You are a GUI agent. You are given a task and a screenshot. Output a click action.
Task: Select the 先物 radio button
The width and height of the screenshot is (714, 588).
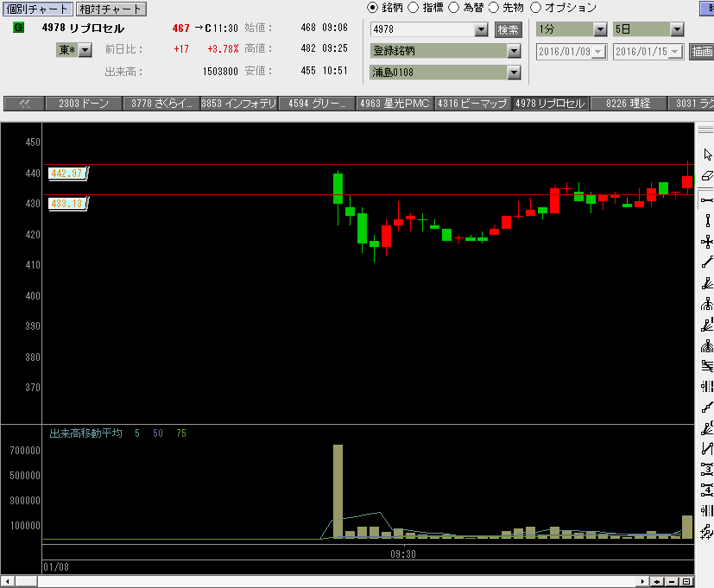pyautogui.click(x=494, y=8)
